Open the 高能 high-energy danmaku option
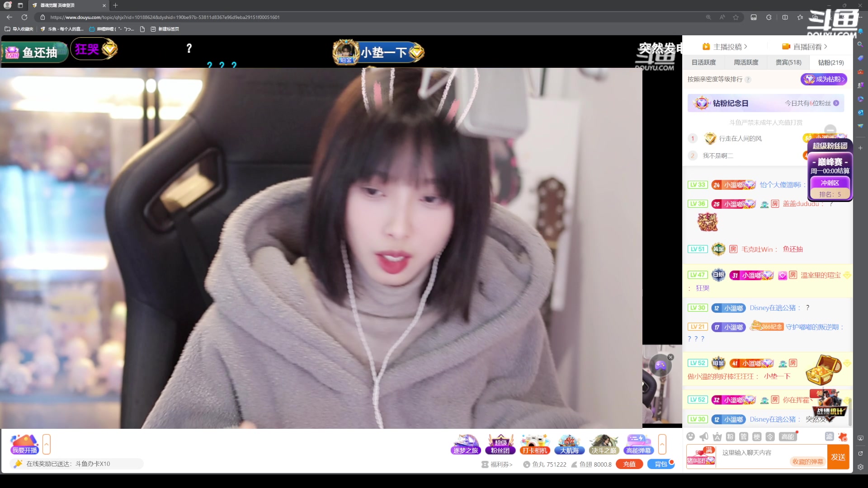Viewport: 868px width, 488px height. pos(788,436)
